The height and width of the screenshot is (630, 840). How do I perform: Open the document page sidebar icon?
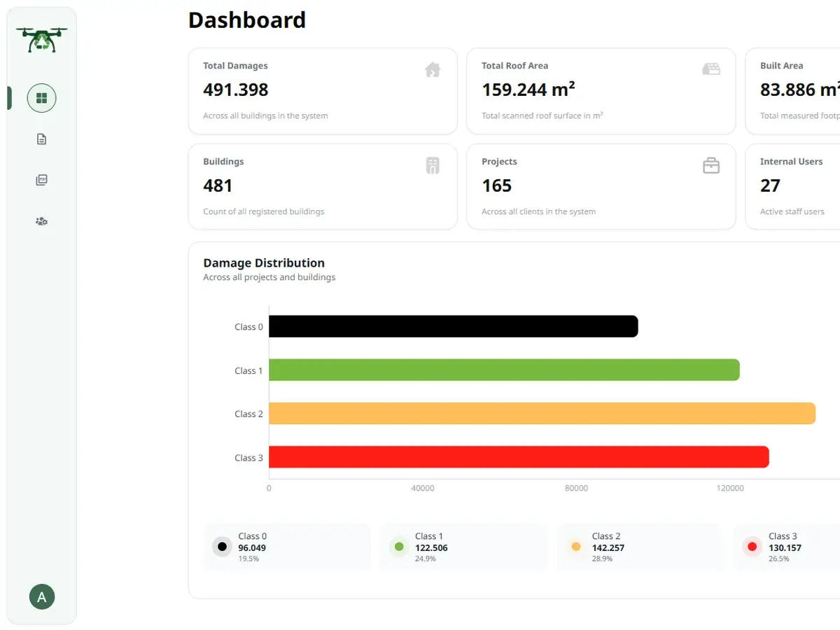coord(41,139)
